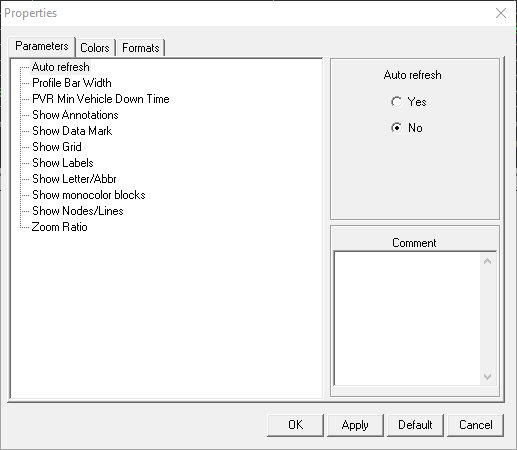Open the Colors tab

click(95, 48)
